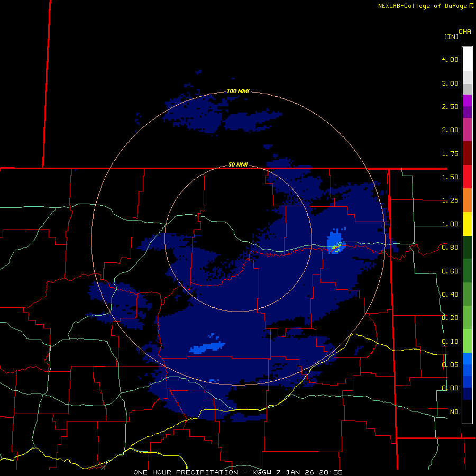This screenshot has width=476, height=476.
Task: Select the white legend color block
Action: coord(467,59)
